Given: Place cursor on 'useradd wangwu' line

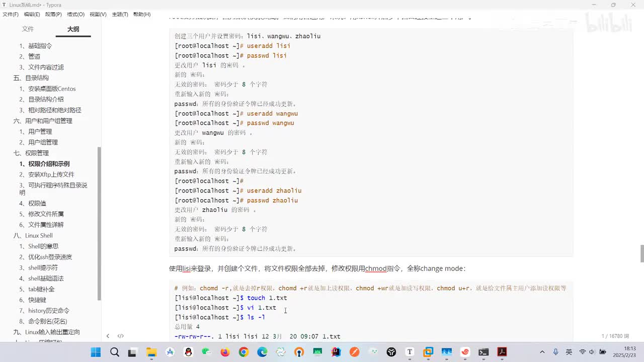Looking at the screenshot, I should [x=236, y=114].
